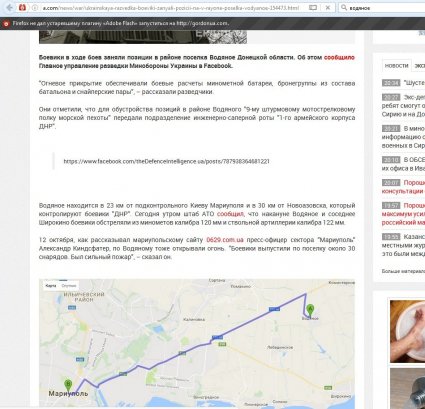The image size is (425, 409).
Task: Open the Новости tab in sidebar
Action: tap(396, 66)
